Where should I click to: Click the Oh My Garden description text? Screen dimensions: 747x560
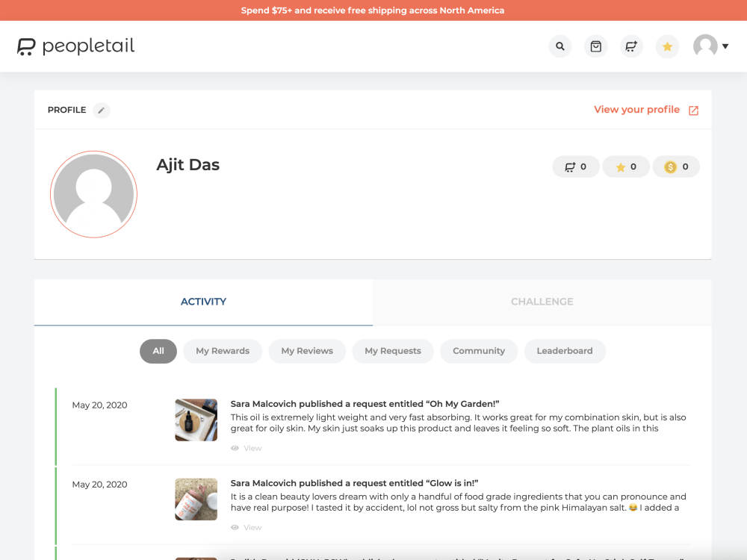459,423
